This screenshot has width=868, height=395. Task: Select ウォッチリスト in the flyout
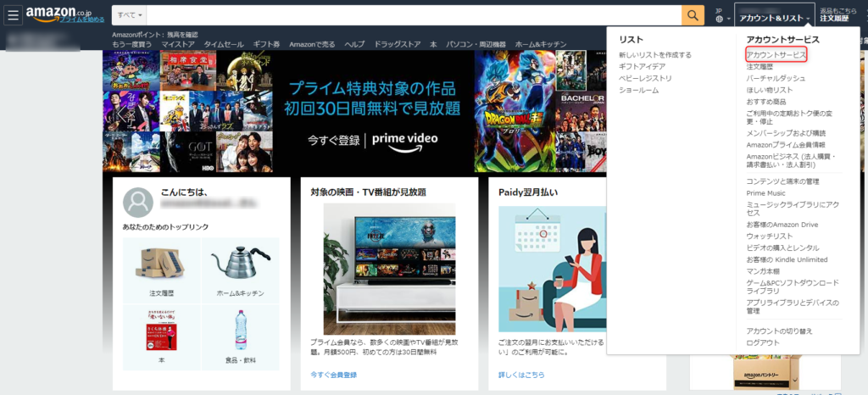[x=770, y=236]
